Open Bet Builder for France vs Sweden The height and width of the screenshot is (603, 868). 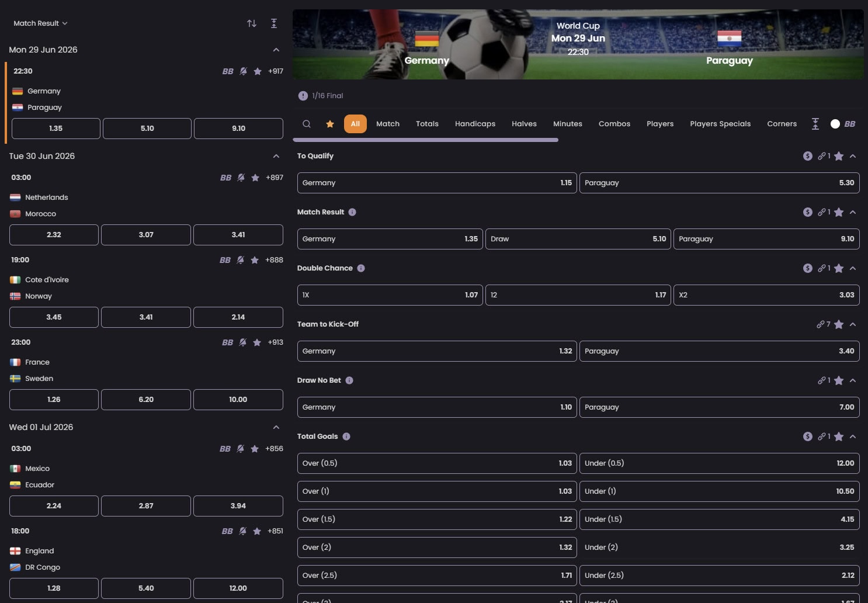[227, 342]
